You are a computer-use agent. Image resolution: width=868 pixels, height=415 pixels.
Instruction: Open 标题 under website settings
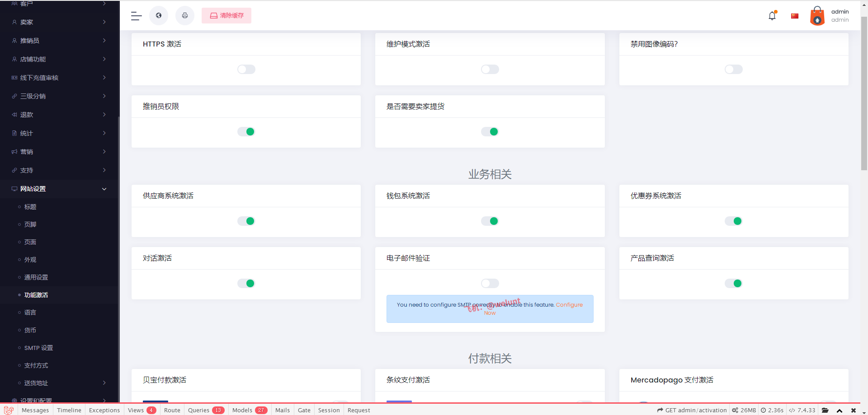[x=59, y=207]
